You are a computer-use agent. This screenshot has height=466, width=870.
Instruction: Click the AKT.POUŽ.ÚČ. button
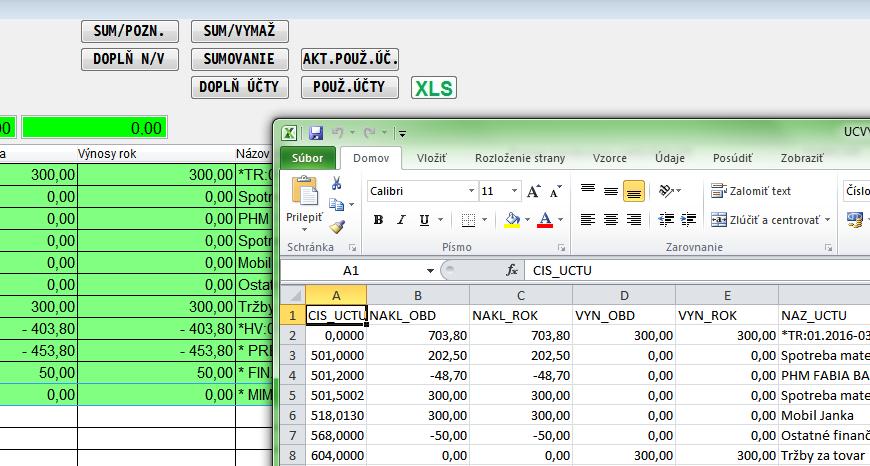point(350,59)
